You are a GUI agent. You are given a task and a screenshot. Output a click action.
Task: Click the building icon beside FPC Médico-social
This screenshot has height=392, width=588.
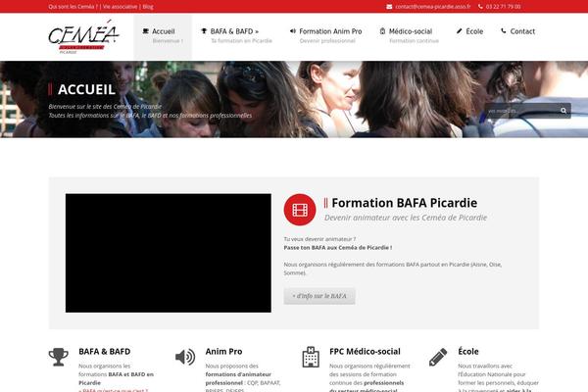[311, 357]
